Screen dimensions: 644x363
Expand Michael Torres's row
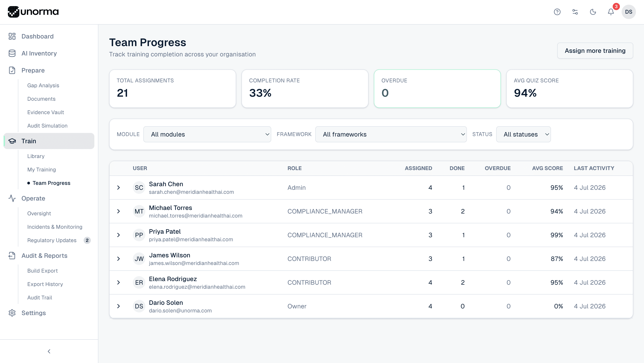click(119, 211)
